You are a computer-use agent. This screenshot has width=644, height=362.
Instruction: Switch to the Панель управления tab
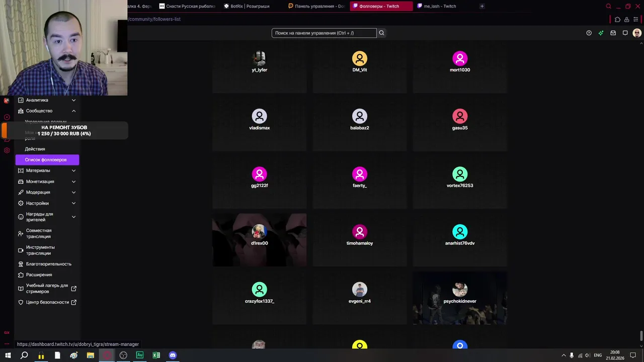(x=316, y=7)
